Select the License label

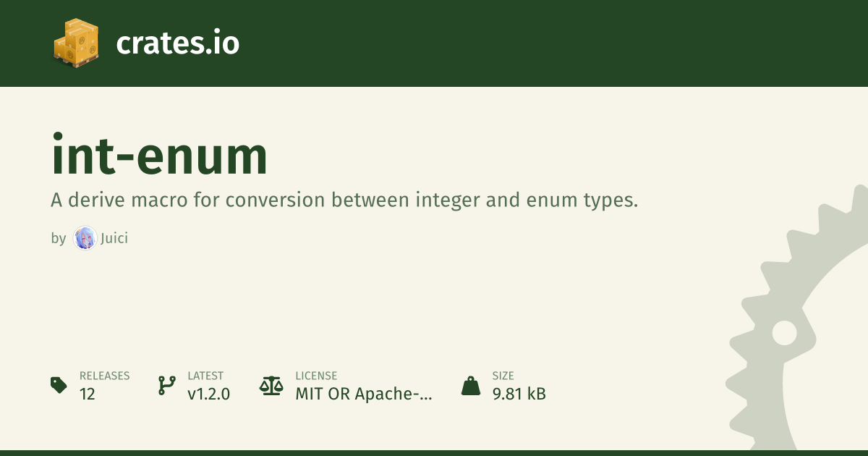point(316,376)
